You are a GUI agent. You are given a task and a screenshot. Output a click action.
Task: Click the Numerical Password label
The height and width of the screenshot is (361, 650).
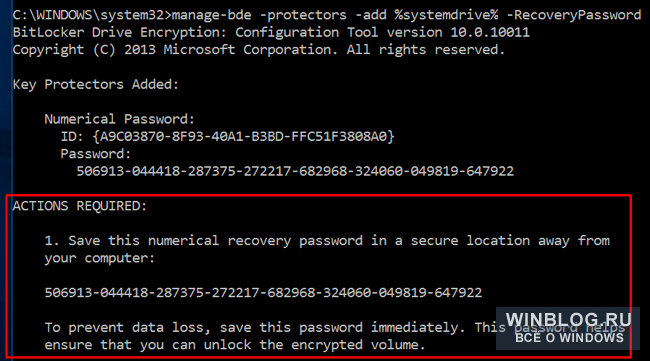pos(119,119)
